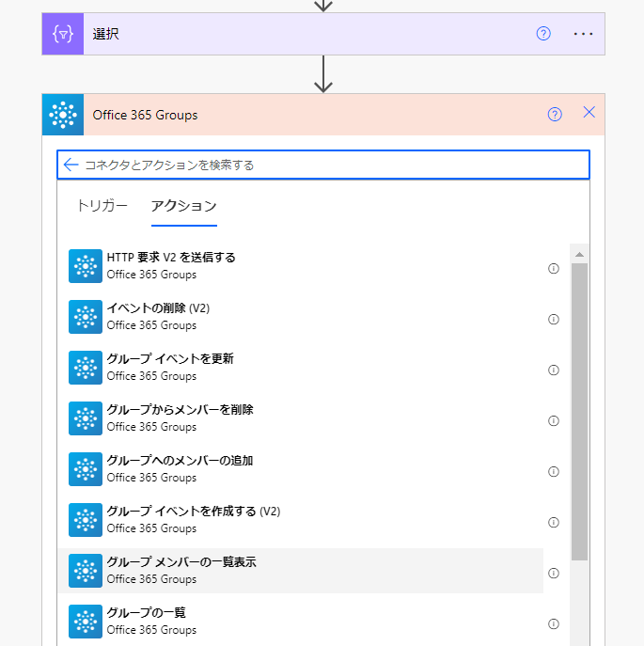This screenshot has width=644, height=646.
Task: Close the Office 365 Groups card
Action: (x=589, y=112)
